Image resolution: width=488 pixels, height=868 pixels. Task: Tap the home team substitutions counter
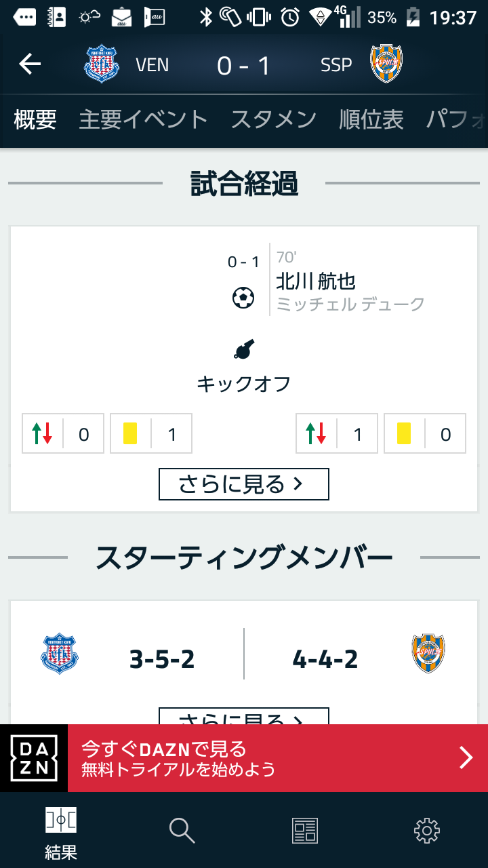pos(63,434)
